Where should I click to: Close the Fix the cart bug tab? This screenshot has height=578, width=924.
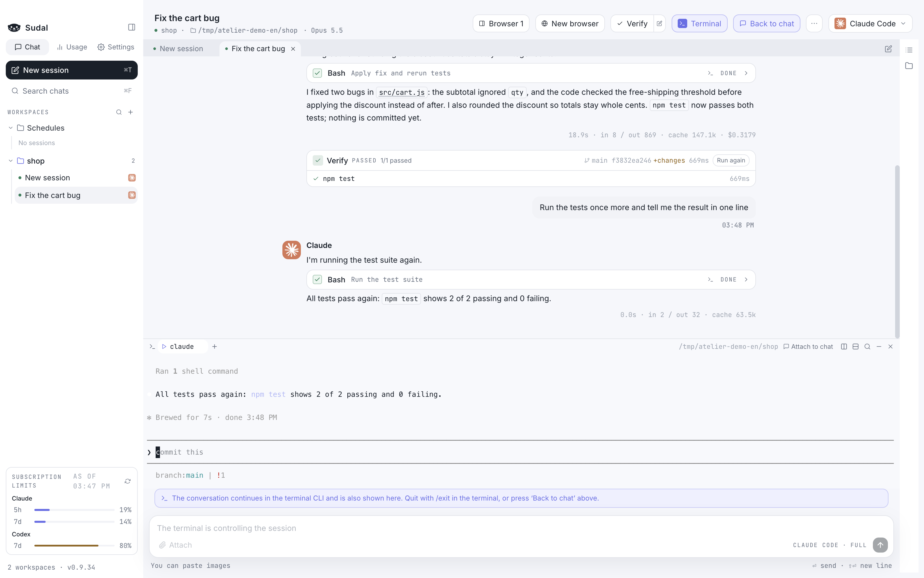pyautogui.click(x=293, y=49)
